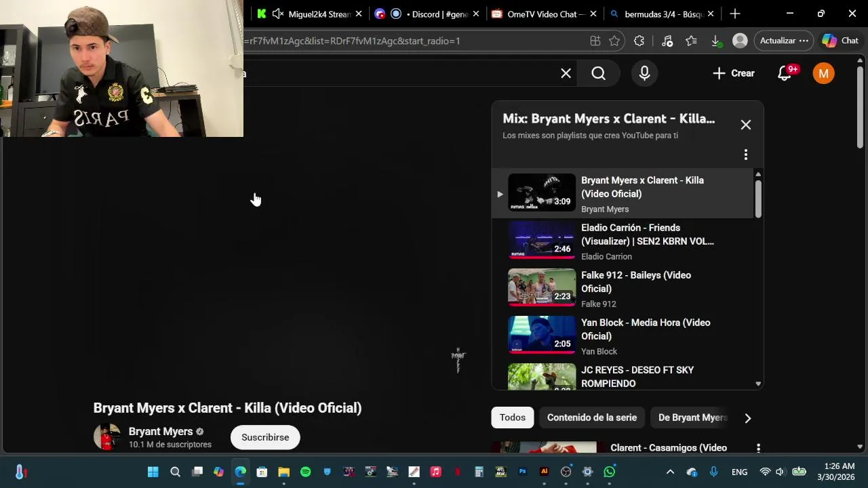Open WhatsApp from the taskbar
Viewport: 868px width, 488px height.
pyautogui.click(x=609, y=472)
